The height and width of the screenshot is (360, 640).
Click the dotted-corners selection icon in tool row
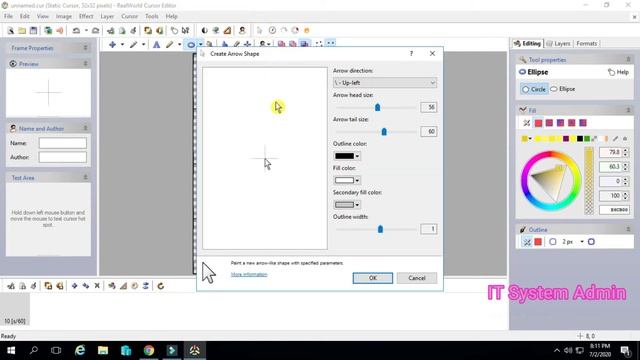pyautogui.click(x=319, y=44)
